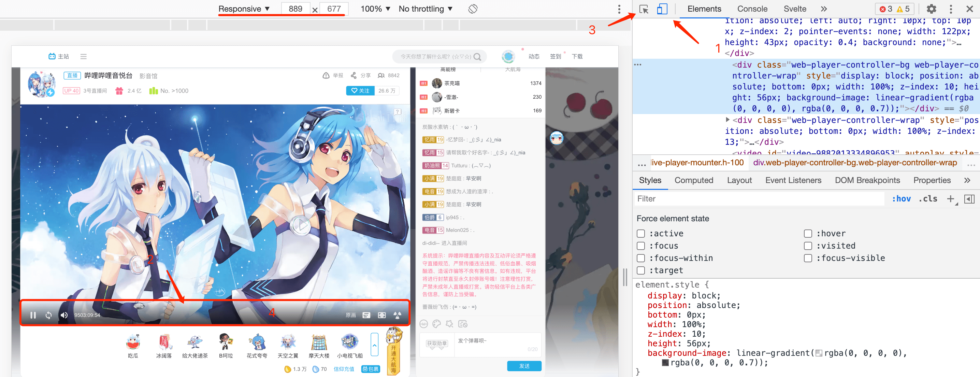980x377 pixels.
Task: Enable the :focus-visible state checkbox
Action: tap(808, 258)
